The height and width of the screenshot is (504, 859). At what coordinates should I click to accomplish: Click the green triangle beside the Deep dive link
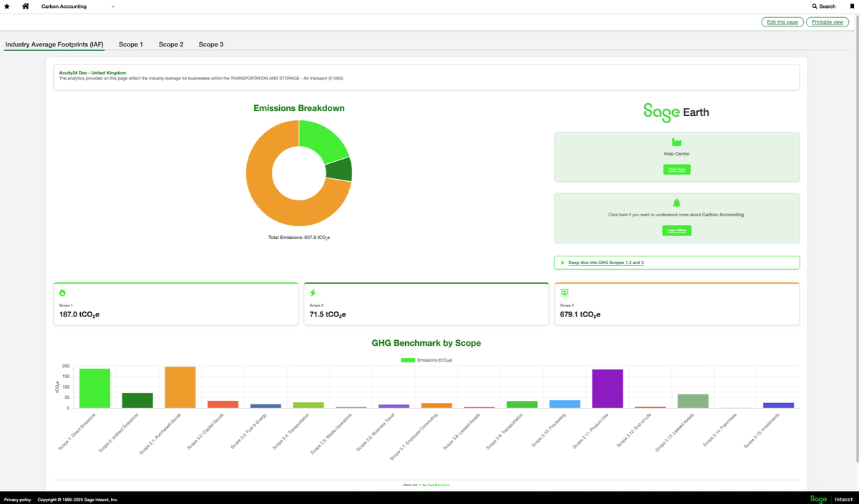click(563, 262)
